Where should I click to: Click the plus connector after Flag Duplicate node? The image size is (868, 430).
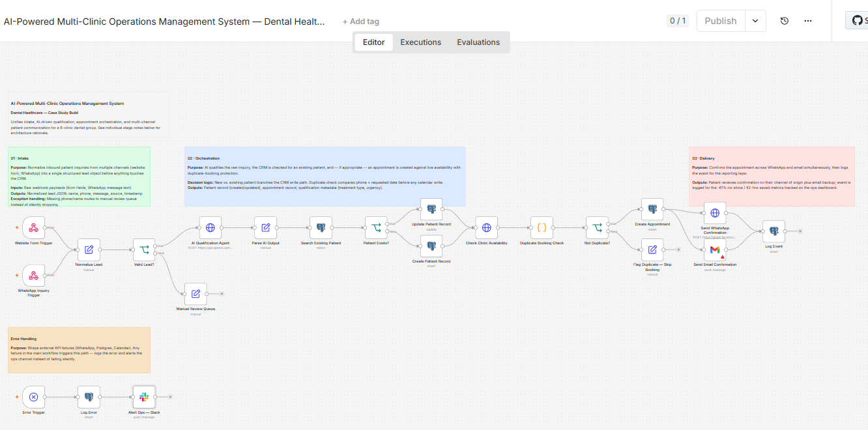tap(678, 250)
